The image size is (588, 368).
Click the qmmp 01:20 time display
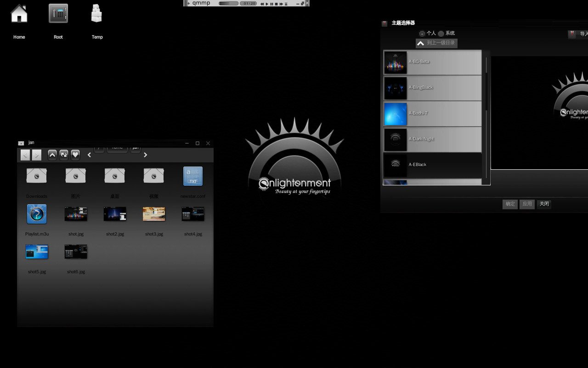tap(248, 3)
